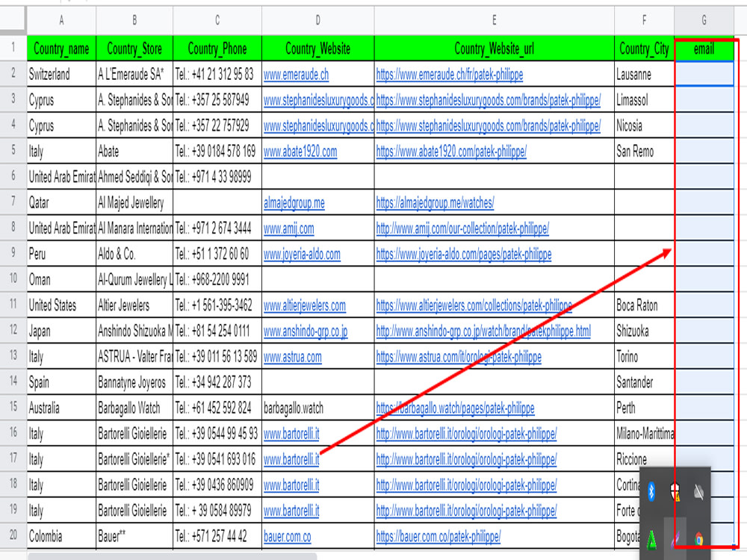Open the www.abate1920.com link
The width and height of the screenshot is (747, 560).
pos(300,152)
